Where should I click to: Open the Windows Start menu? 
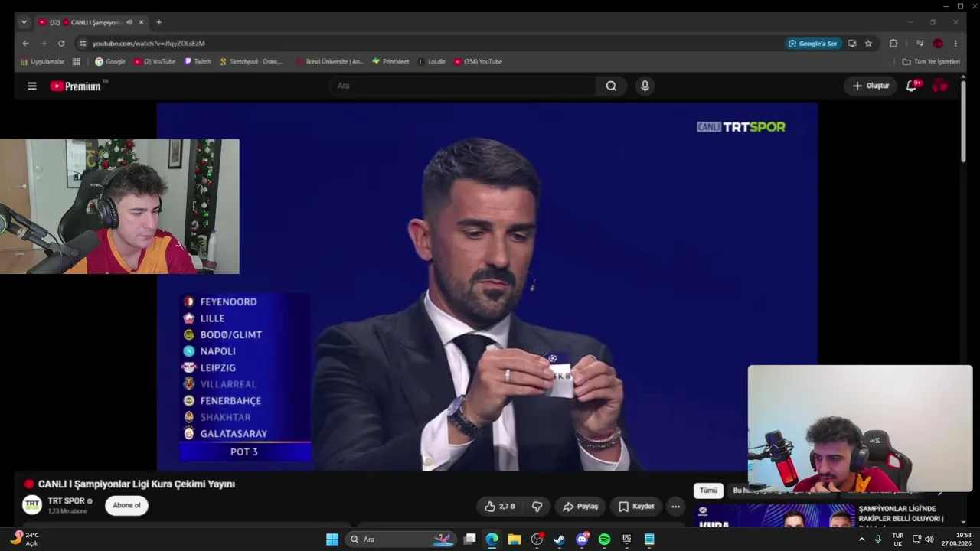(332, 540)
